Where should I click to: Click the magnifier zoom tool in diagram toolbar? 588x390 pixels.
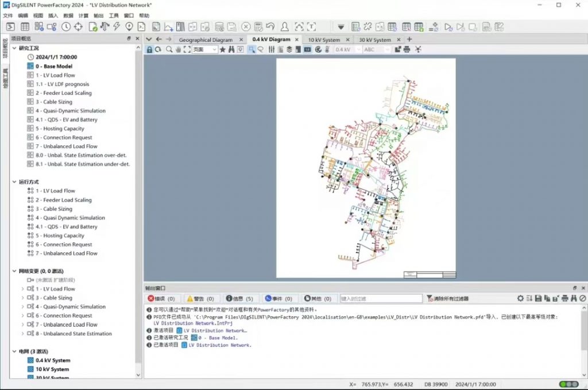(x=169, y=49)
